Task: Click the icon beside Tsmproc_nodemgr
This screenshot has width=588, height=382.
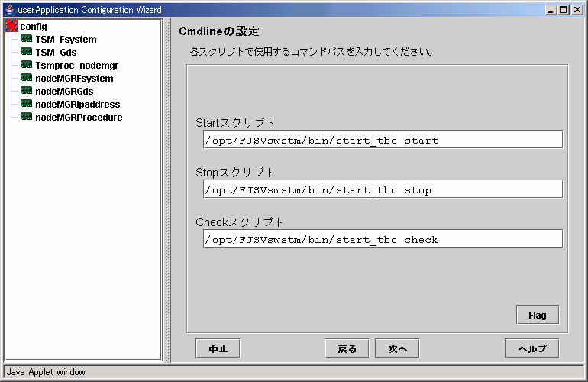Action: pyautogui.click(x=27, y=64)
